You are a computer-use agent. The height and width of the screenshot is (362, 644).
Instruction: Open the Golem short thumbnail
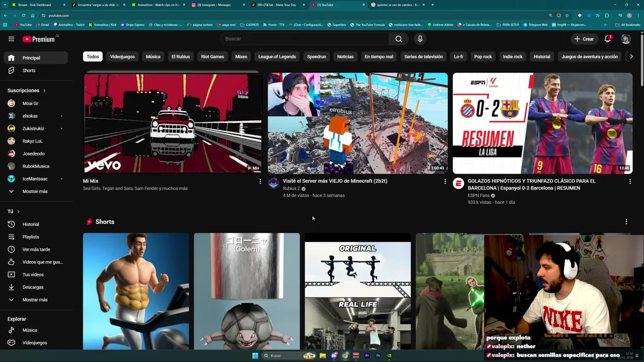point(247,291)
